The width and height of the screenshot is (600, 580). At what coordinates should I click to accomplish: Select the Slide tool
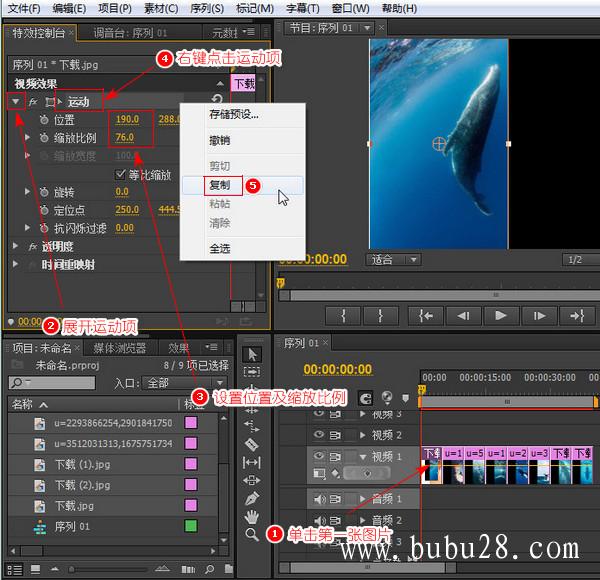(x=252, y=480)
